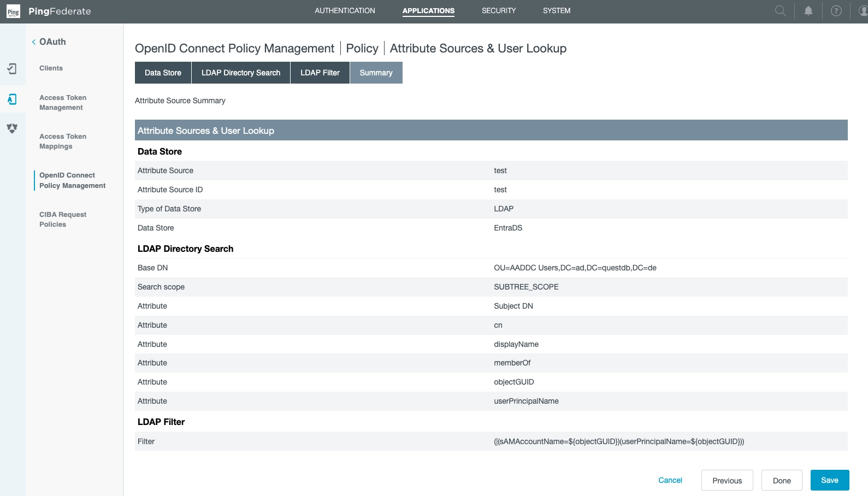
Task: Click the Ping logo icon
Action: [13, 11]
